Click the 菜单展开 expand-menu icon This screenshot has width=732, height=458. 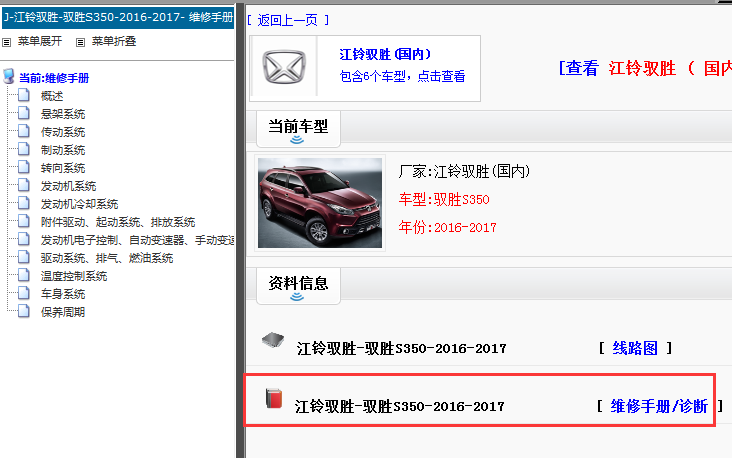[x=7, y=42]
